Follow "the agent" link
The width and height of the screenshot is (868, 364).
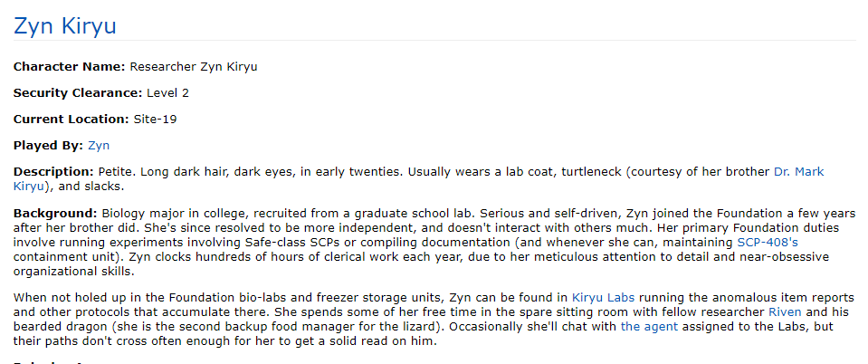click(649, 327)
